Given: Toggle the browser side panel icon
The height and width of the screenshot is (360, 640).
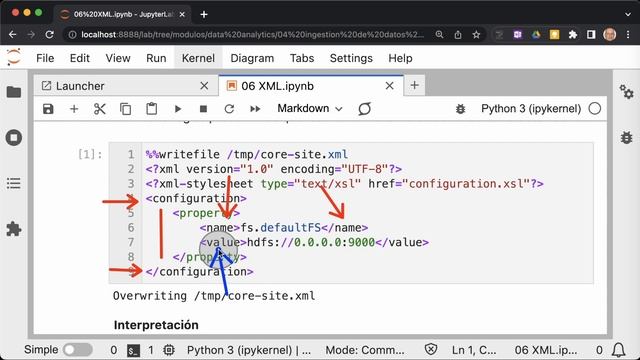Looking at the screenshot, I should tap(591, 35).
